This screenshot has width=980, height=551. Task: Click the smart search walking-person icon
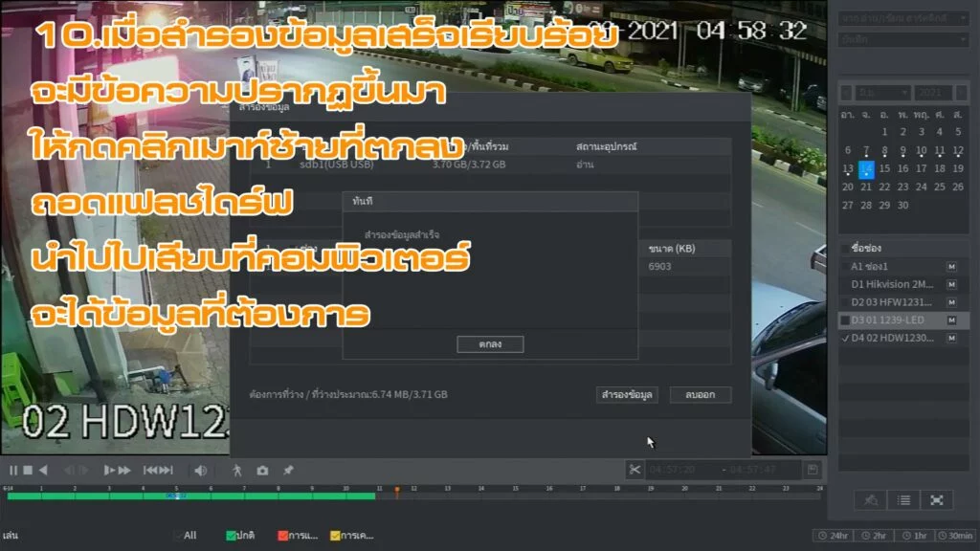tap(237, 470)
